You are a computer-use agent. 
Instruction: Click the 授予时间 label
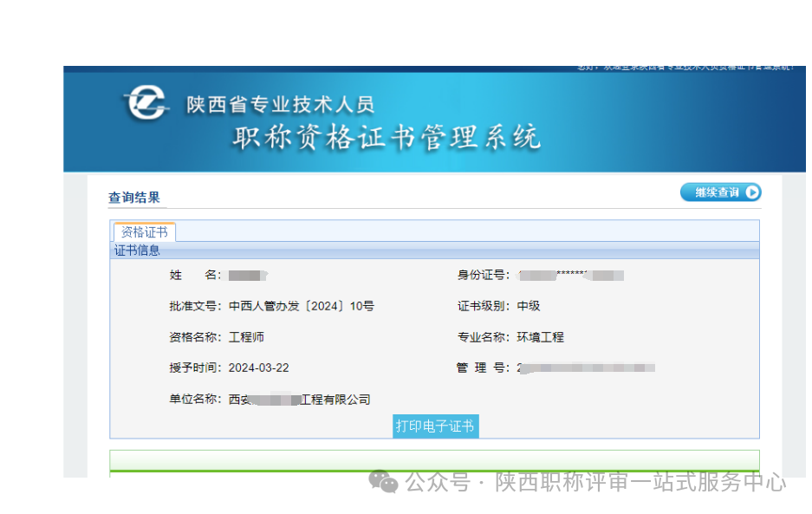[195, 368]
